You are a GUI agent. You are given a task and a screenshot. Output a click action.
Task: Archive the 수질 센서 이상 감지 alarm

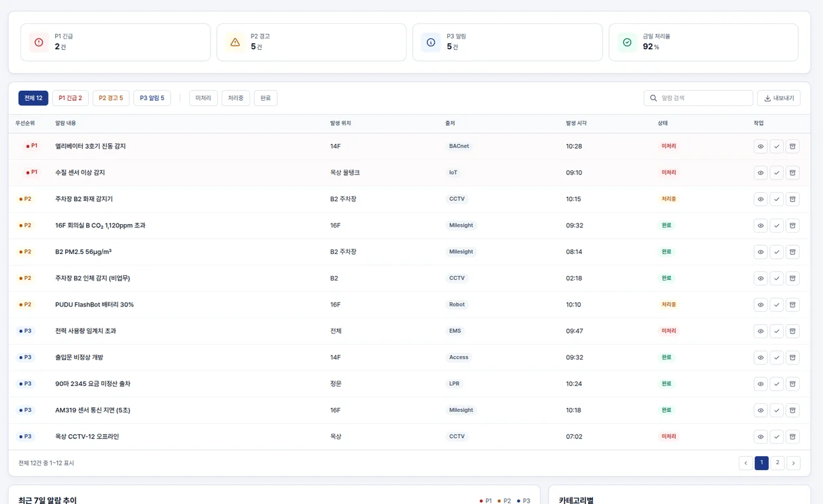[792, 172]
